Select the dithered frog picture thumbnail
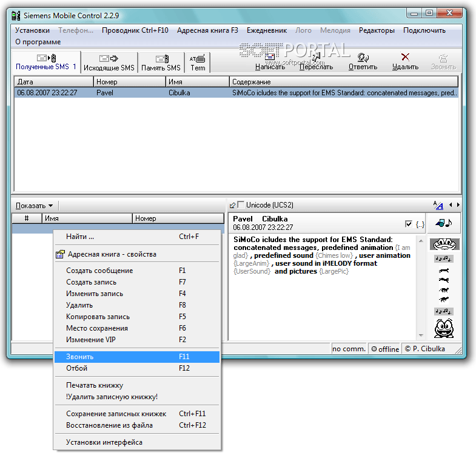This screenshot has width=476, height=455. click(x=444, y=244)
